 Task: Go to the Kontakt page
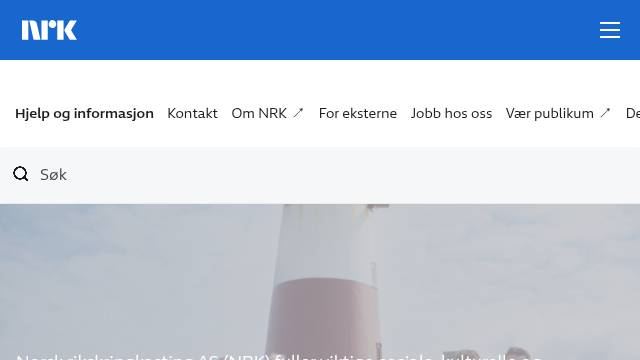pyautogui.click(x=192, y=113)
